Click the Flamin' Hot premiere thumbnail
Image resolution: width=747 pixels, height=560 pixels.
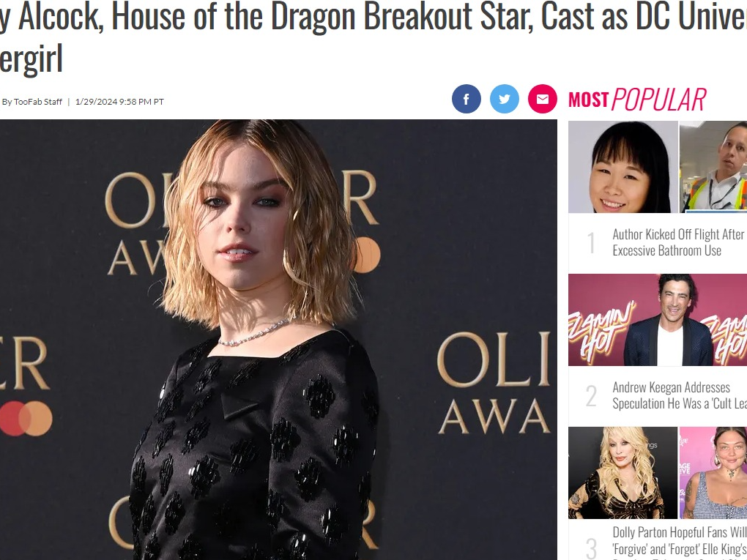tap(658, 320)
